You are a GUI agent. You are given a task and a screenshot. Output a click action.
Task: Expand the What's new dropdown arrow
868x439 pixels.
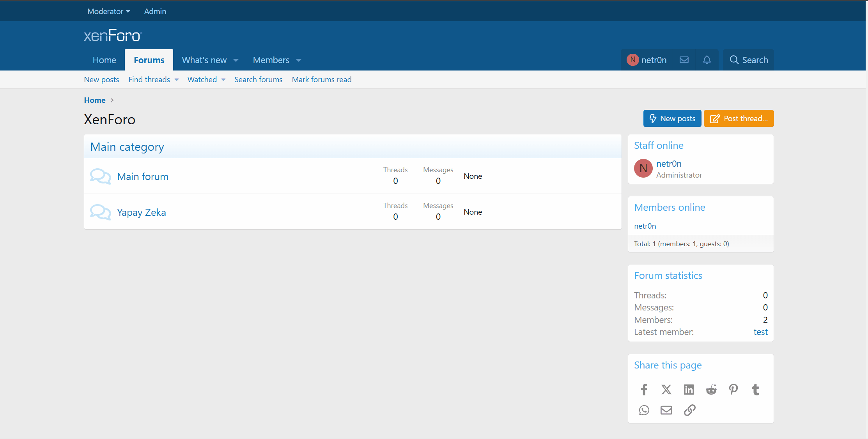click(236, 60)
